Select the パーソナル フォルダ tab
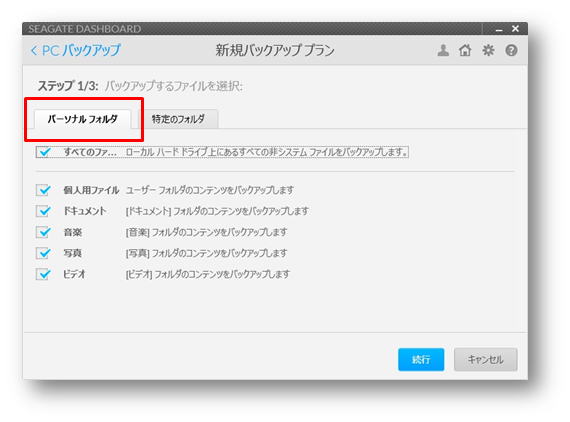This screenshot has width=570, height=422. [83, 119]
